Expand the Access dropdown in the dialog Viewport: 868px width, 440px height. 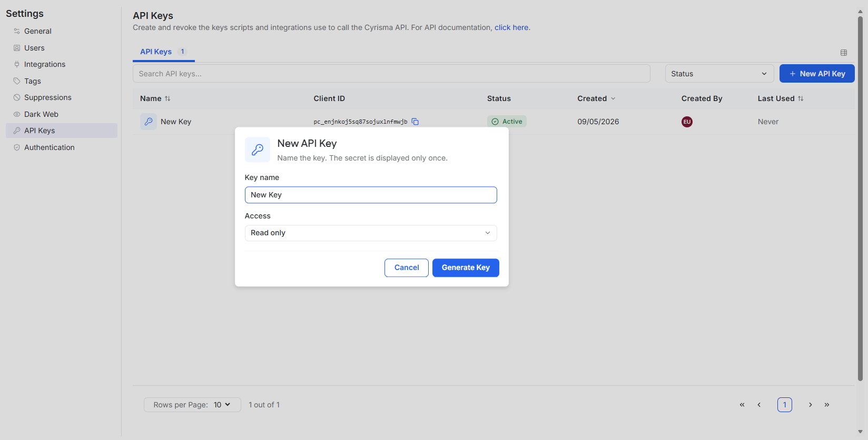coord(371,233)
